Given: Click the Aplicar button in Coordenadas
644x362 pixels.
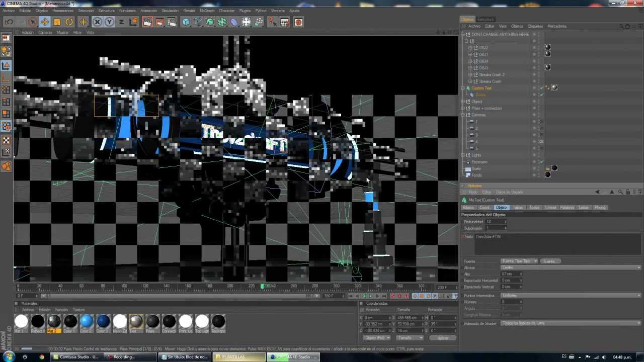Looking at the screenshot, I should pyautogui.click(x=443, y=338).
